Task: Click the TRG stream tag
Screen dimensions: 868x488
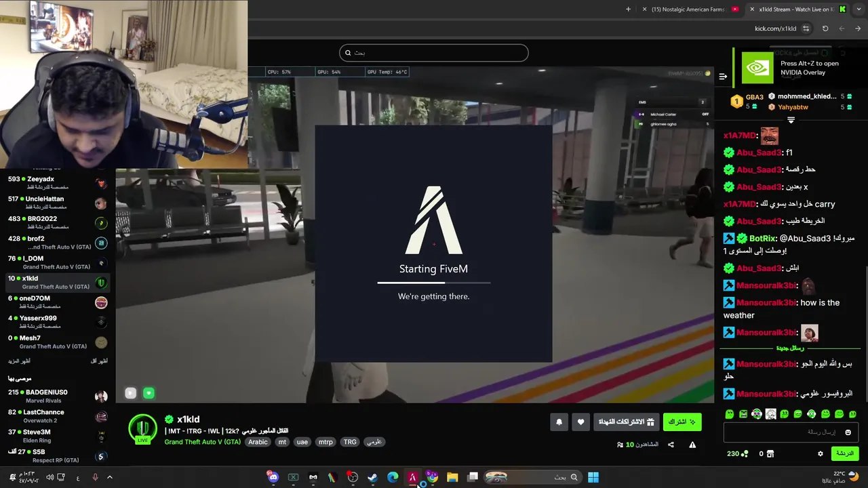Action: [350, 442]
